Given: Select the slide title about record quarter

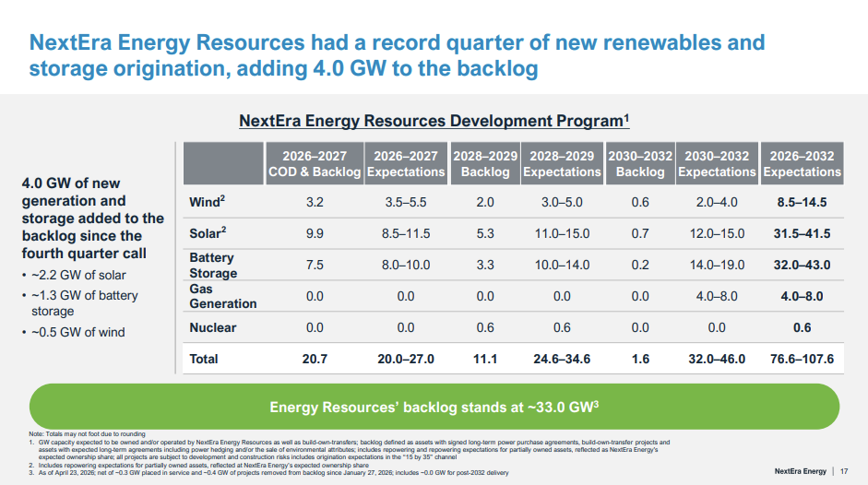Looking at the screenshot, I should click(397, 55).
